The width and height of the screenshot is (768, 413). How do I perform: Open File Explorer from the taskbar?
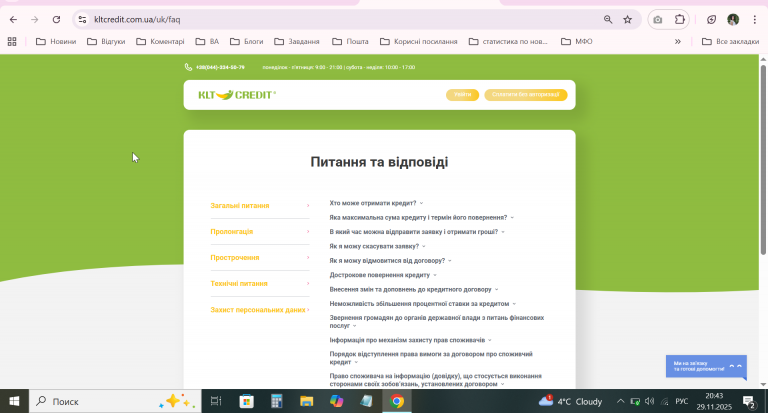point(307,401)
